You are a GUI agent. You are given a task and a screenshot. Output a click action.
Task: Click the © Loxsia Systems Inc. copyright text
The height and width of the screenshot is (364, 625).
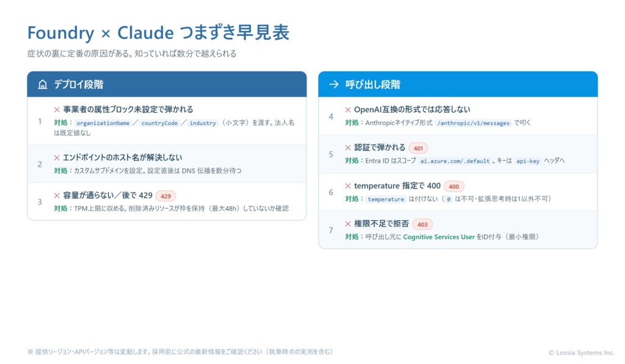coord(581,353)
